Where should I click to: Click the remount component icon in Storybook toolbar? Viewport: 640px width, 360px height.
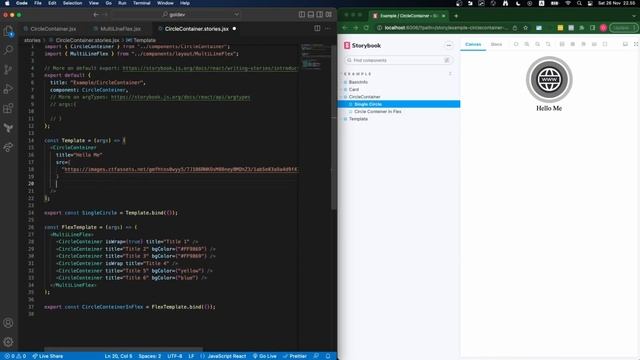point(516,44)
